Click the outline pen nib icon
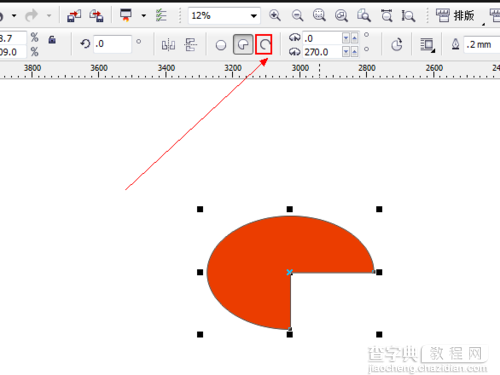 (x=455, y=44)
